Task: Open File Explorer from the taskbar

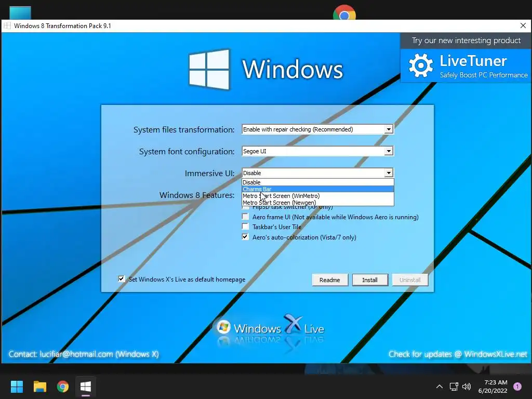Action: (x=39, y=387)
